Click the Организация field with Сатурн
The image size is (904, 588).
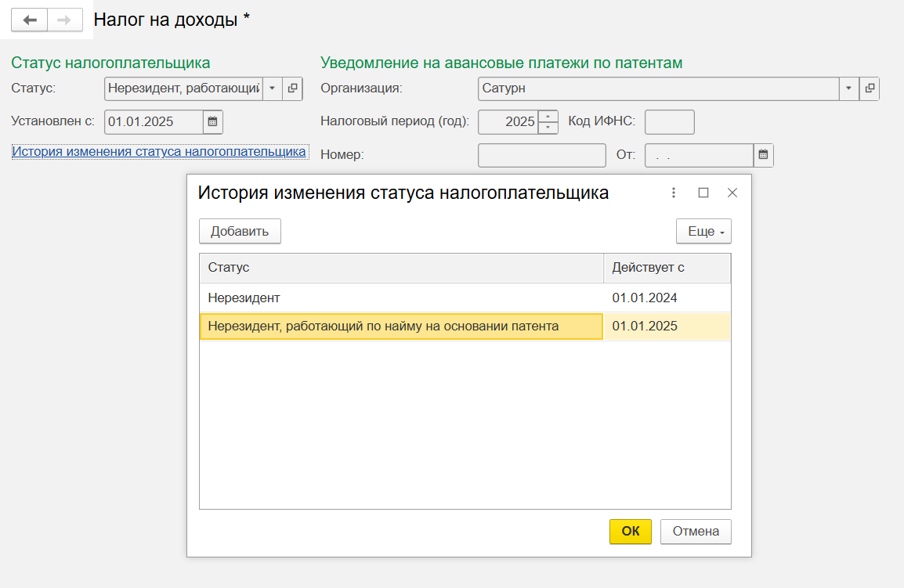coord(658,88)
